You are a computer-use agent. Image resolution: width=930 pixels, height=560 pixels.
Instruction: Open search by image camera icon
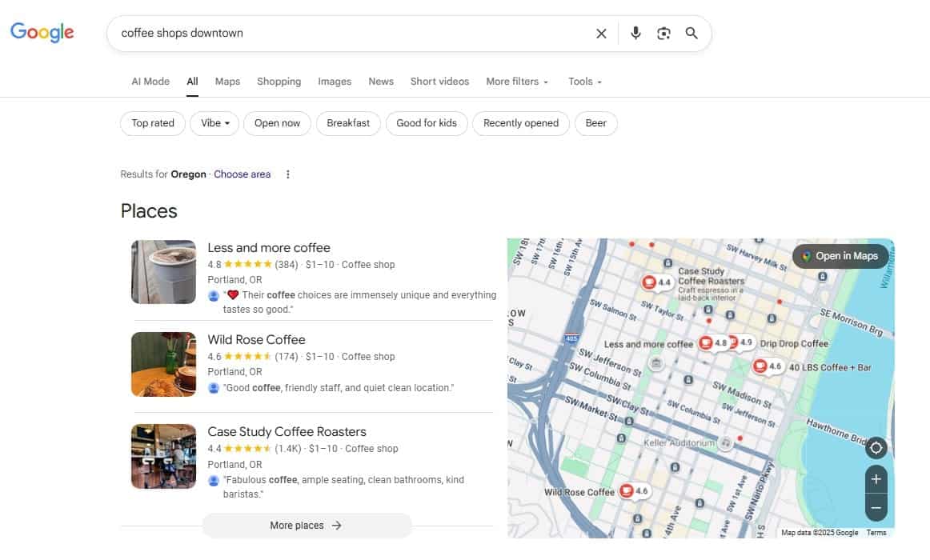tap(663, 34)
